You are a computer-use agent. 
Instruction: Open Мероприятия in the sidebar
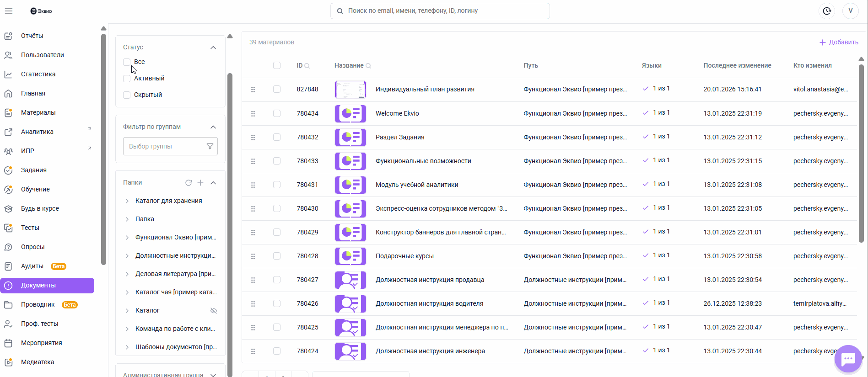click(41, 343)
